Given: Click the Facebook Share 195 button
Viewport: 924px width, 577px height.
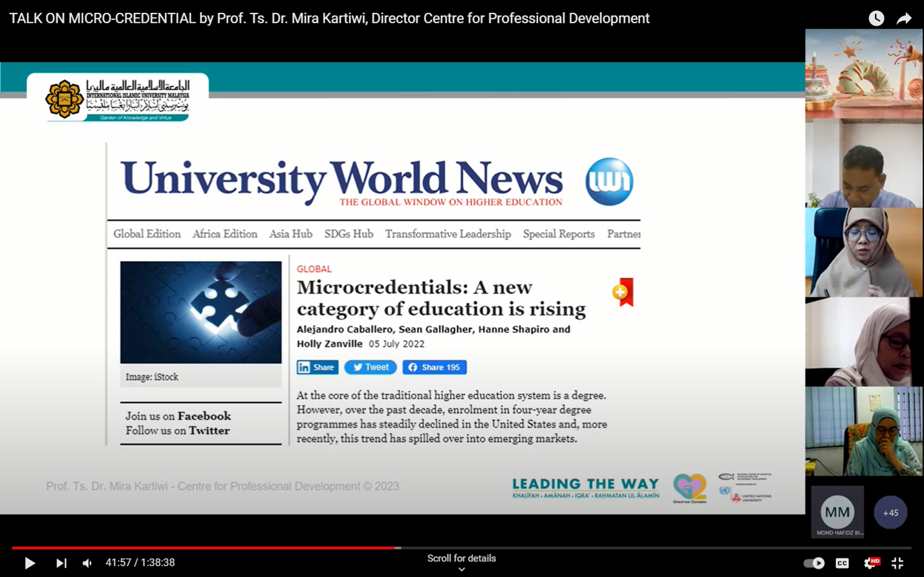Looking at the screenshot, I should point(435,367).
